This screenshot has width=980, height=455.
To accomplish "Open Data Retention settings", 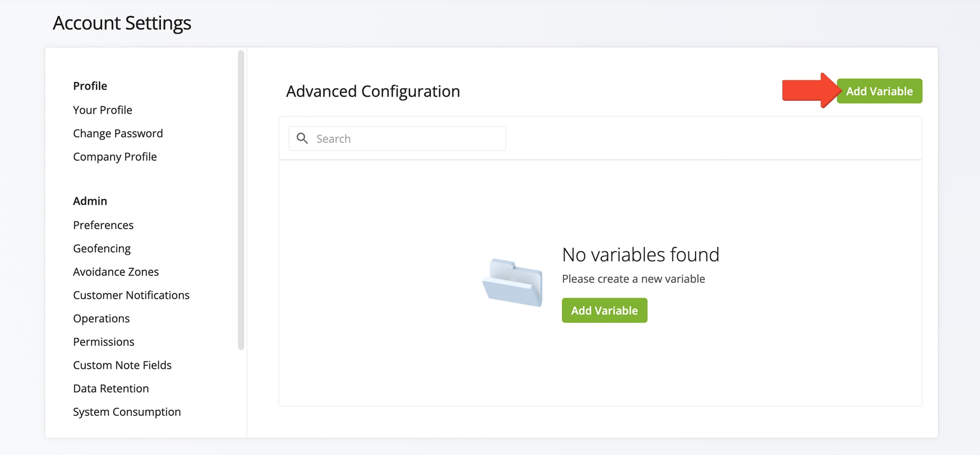I will 111,388.
